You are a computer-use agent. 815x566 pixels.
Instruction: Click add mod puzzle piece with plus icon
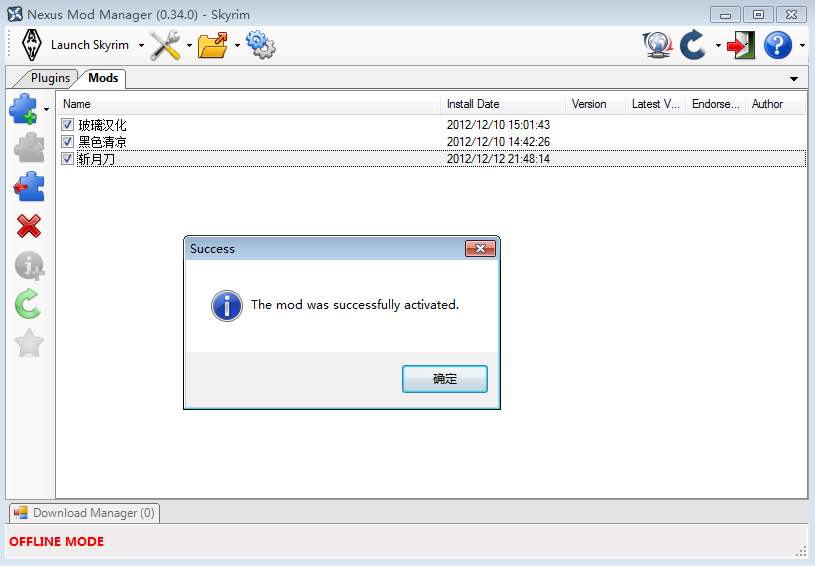coord(24,109)
